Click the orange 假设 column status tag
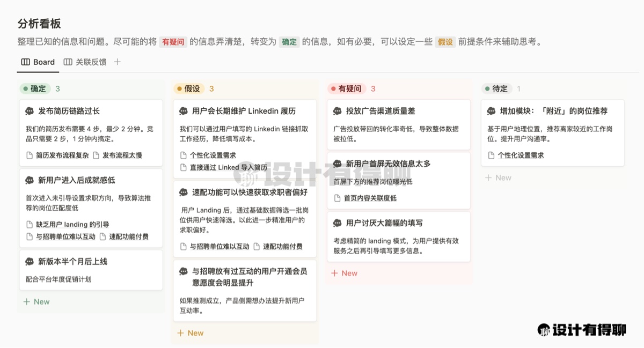Viewport: 644px width, 348px height. (x=188, y=88)
